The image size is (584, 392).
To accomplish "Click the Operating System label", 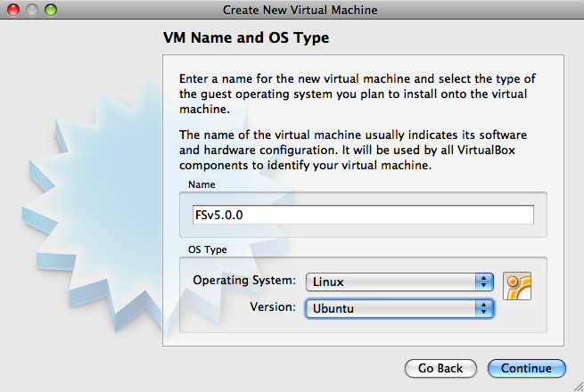I will 243,281.
